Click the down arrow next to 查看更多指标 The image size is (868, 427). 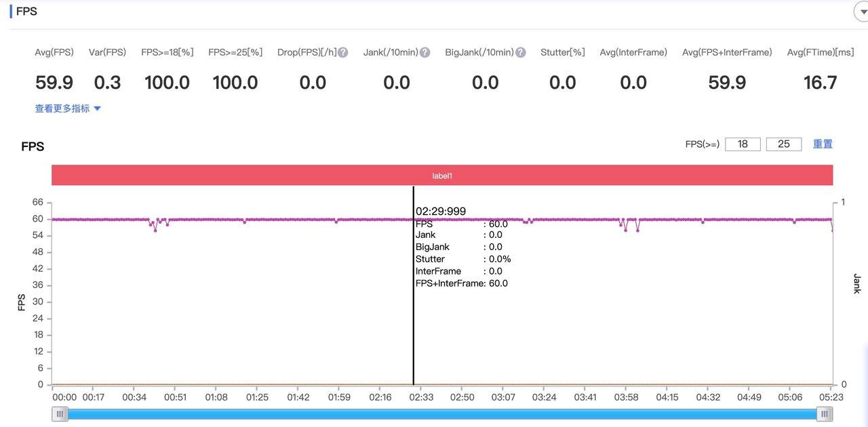click(96, 108)
